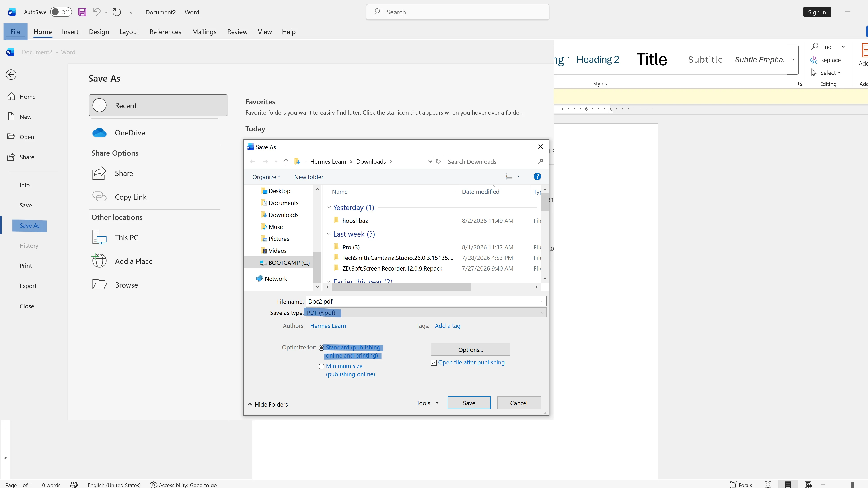The width and height of the screenshot is (868, 488).
Task: Uncheck Open file after publishing
Action: coord(434,363)
